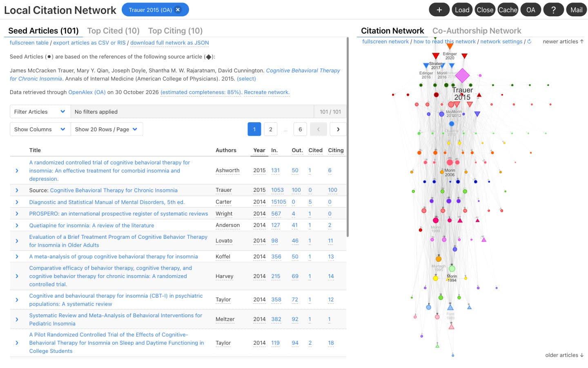Expand the Ashworth article row
The image size is (588, 368).
coord(17,171)
